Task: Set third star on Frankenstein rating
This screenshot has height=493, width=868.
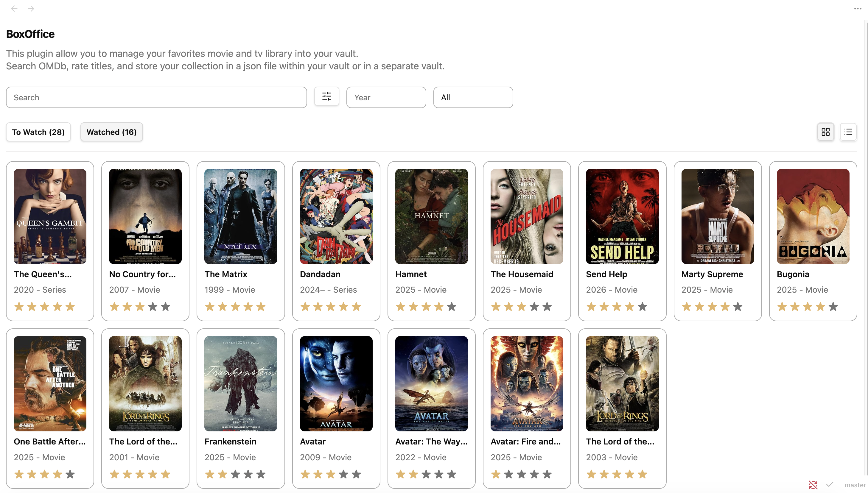Action: click(235, 474)
